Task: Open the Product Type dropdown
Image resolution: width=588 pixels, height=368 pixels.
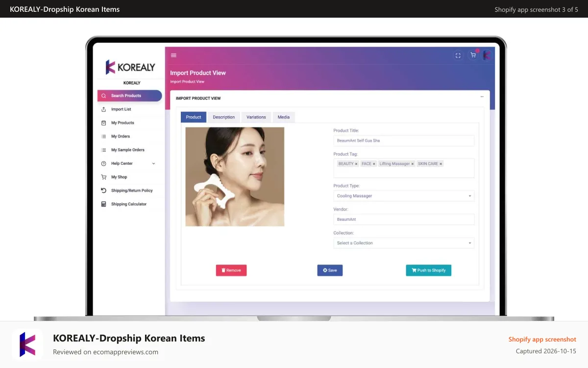Action: pyautogui.click(x=404, y=196)
